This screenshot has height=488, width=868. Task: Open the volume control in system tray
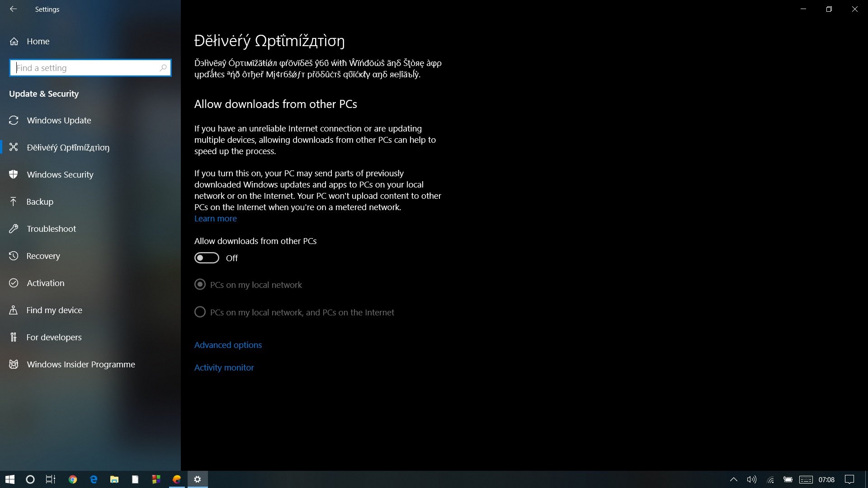(752, 479)
